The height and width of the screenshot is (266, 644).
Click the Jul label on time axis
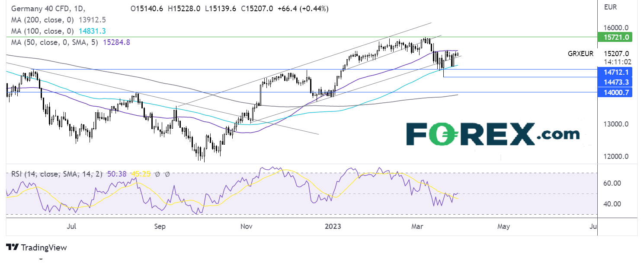click(72, 226)
